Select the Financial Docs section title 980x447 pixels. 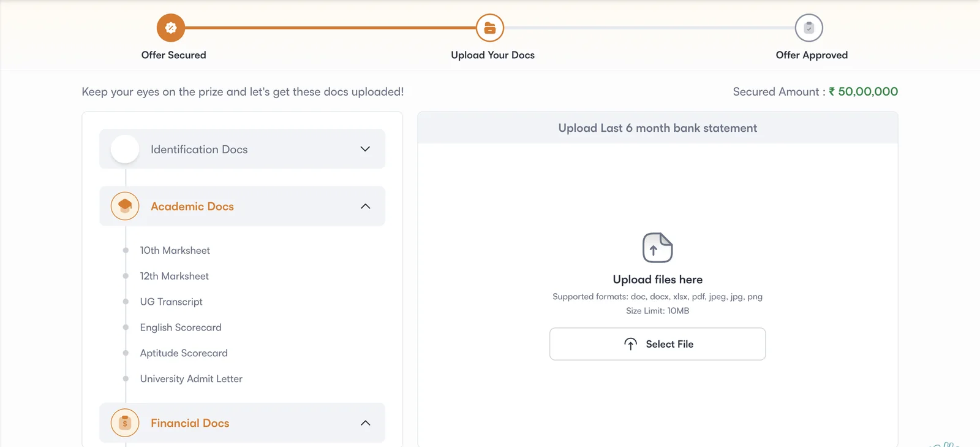point(190,423)
